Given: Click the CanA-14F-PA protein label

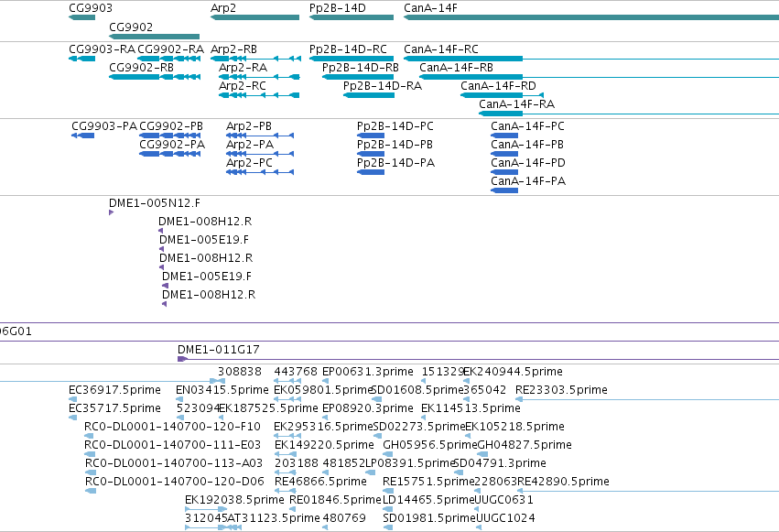Looking at the screenshot, I should point(528,181).
